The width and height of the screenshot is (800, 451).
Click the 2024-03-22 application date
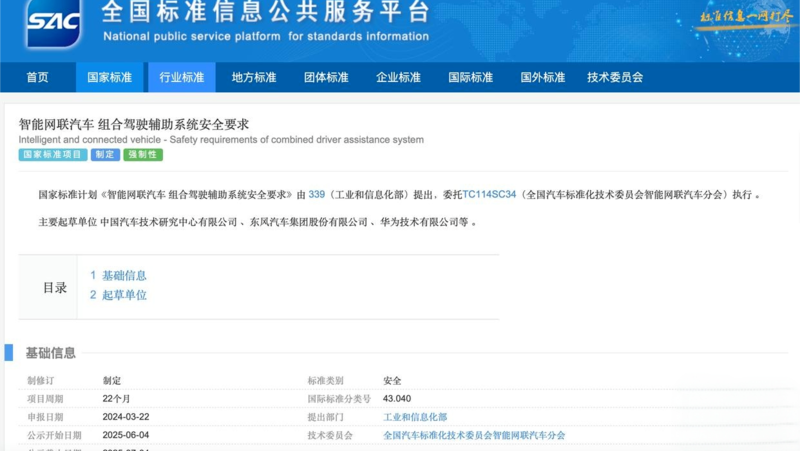pyautogui.click(x=126, y=417)
